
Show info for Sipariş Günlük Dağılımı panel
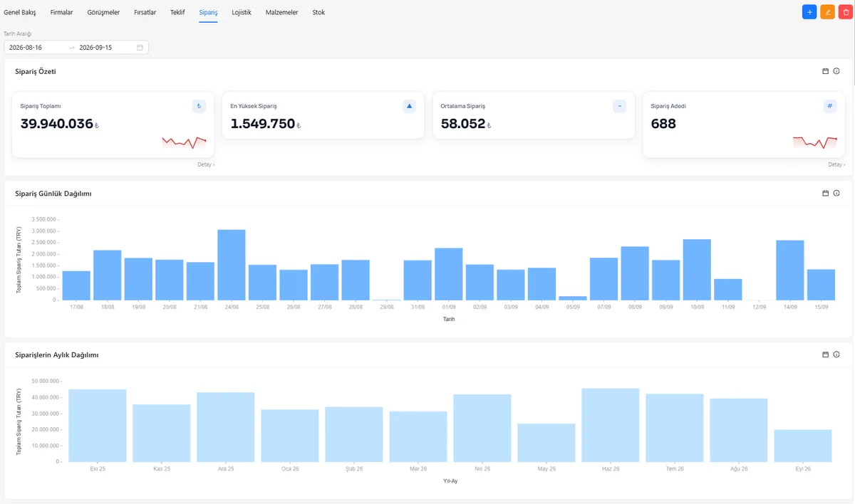836,194
